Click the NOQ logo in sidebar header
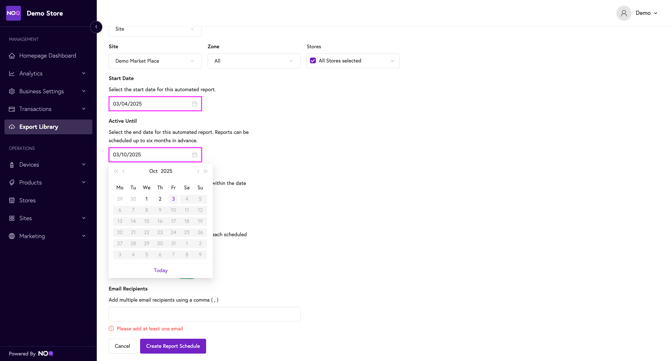Screen dimensions: 670x361 [13, 13]
